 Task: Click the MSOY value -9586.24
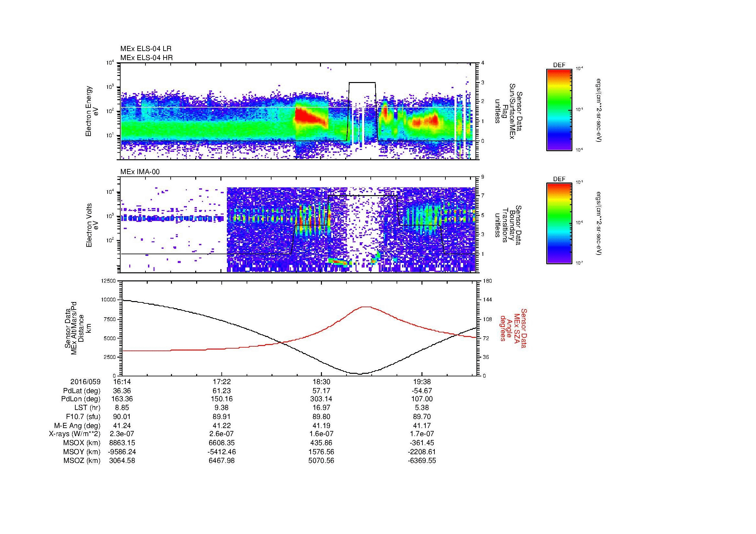pyautogui.click(x=122, y=452)
